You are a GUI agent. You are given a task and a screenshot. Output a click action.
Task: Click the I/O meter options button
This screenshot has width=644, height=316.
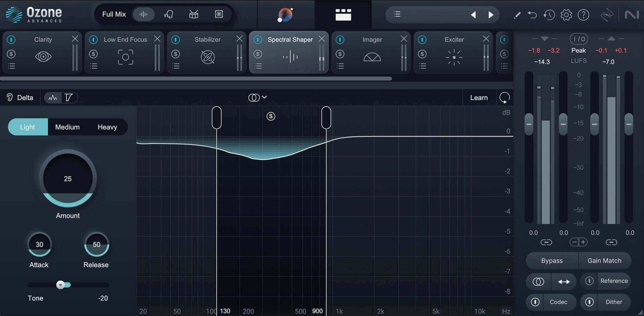pyautogui.click(x=579, y=39)
